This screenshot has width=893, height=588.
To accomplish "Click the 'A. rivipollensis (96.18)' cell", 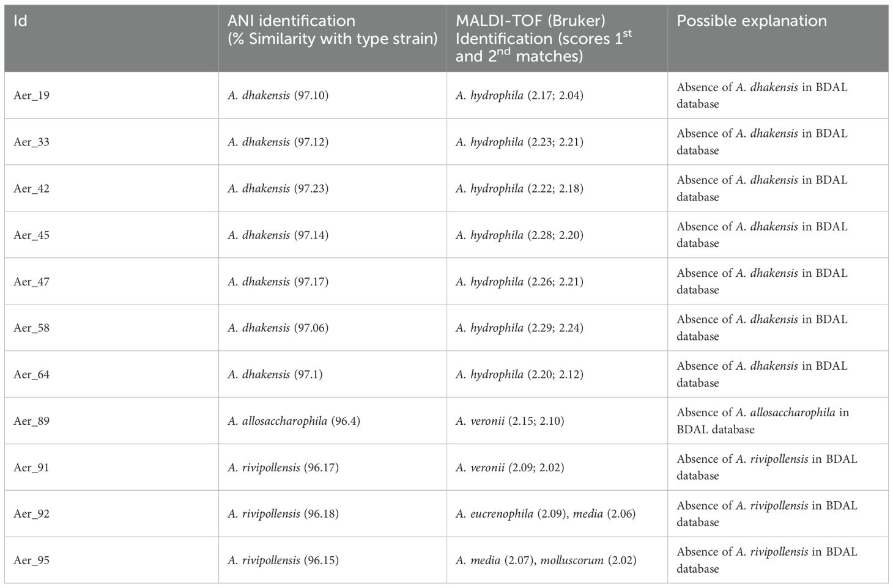I will click(283, 514).
